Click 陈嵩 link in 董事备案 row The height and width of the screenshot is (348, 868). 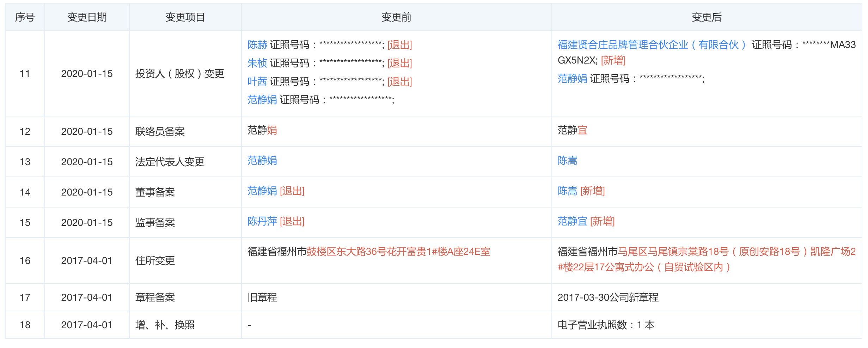(567, 191)
